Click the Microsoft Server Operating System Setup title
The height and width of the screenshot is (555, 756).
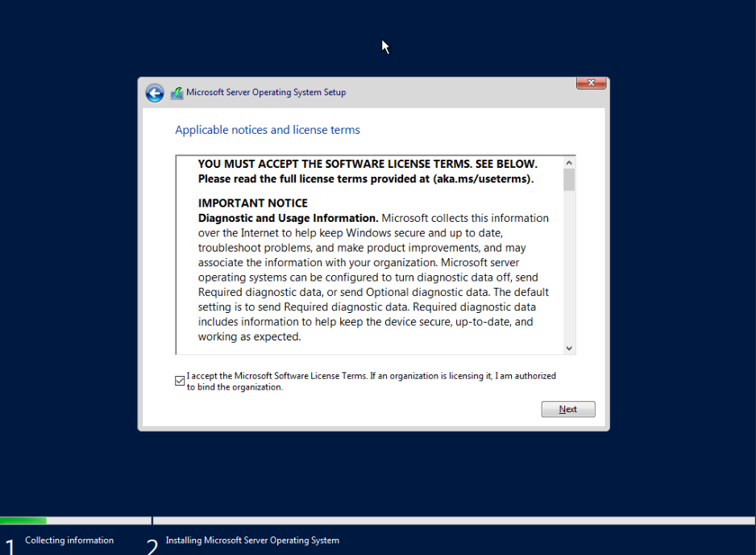tap(266, 92)
